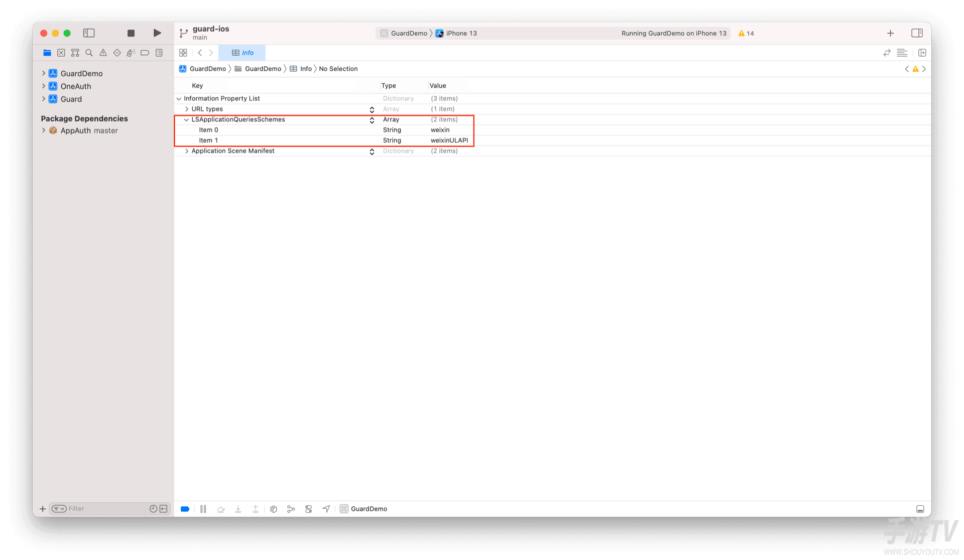The height and width of the screenshot is (560, 964).
Task: Select GuardDemo scheme in toolbar
Action: 404,33
